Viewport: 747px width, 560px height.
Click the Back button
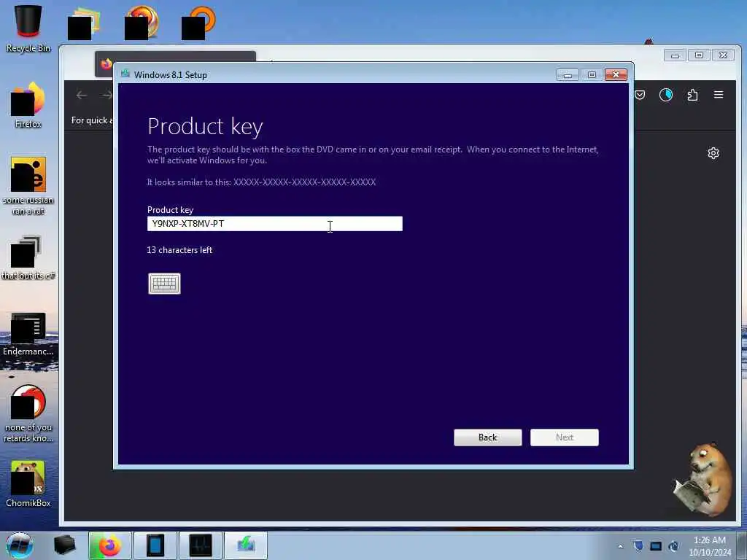pyautogui.click(x=488, y=437)
